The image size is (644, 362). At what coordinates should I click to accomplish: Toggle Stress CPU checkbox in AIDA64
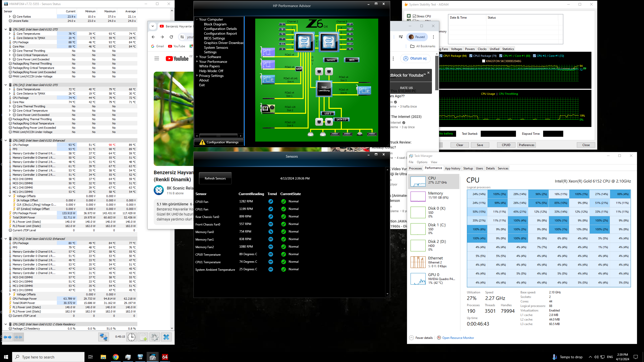point(415,16)
